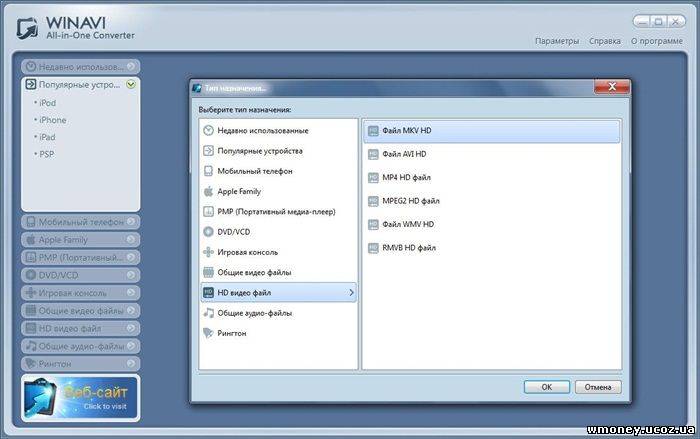Select RMVB HD файл format row
The image size is (700, 439).
click(x=492, y=248)
